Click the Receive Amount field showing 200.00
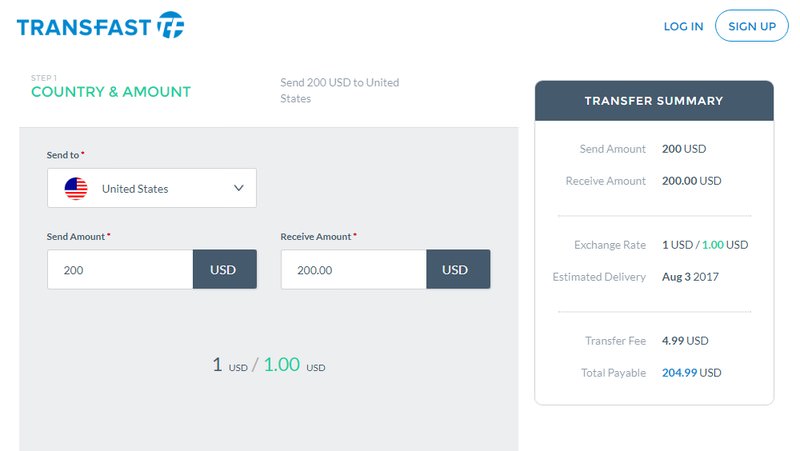The image size is (800, 451). (x=354, y=269)
